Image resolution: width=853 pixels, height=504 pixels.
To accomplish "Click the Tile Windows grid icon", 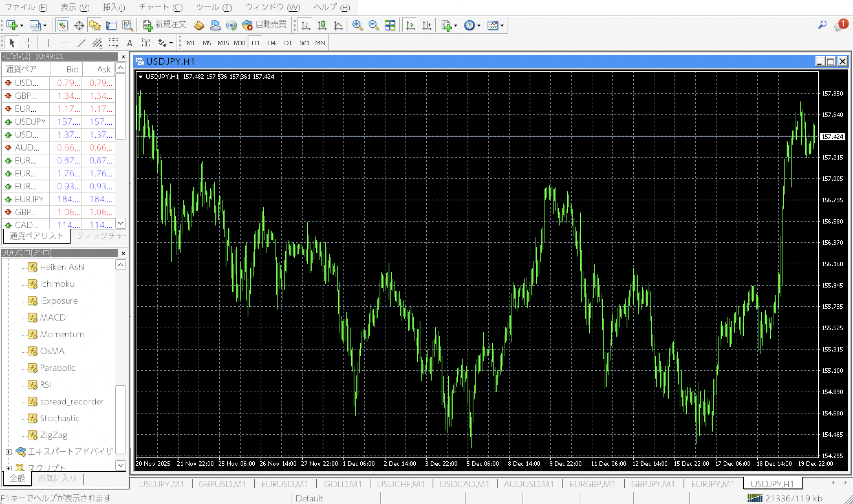I will 390,25.
